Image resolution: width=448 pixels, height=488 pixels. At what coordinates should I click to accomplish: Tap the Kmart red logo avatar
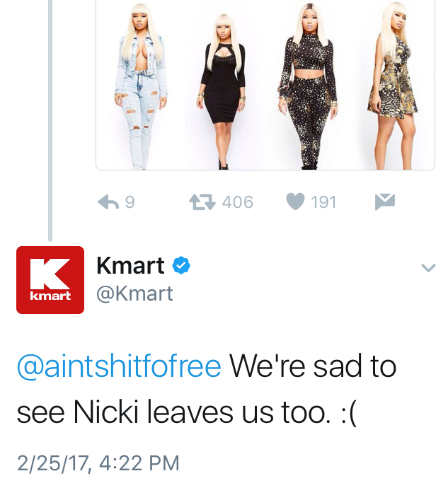[x=50, y=280]
